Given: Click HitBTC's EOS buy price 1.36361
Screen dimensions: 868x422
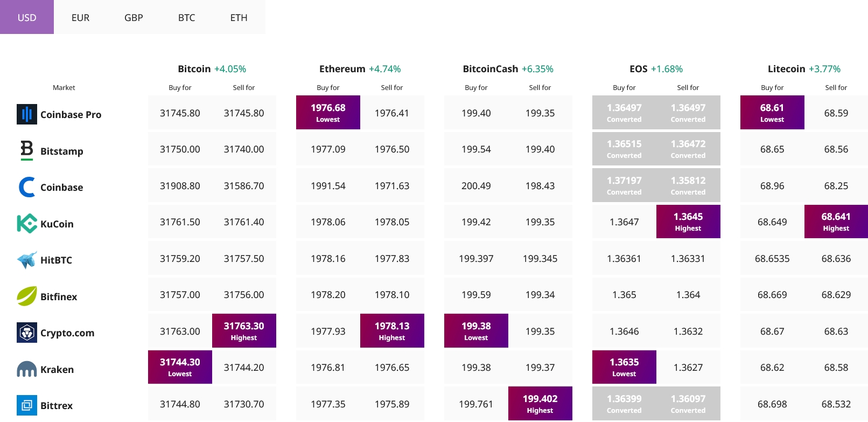Looking at the screenshot, I should point(624,258).
